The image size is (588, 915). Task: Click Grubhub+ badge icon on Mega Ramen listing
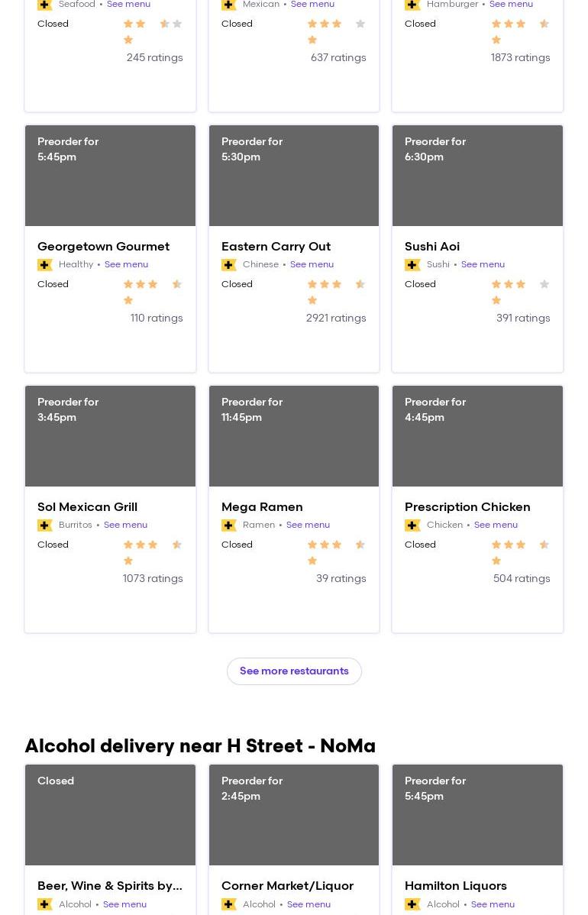[228, 525]
